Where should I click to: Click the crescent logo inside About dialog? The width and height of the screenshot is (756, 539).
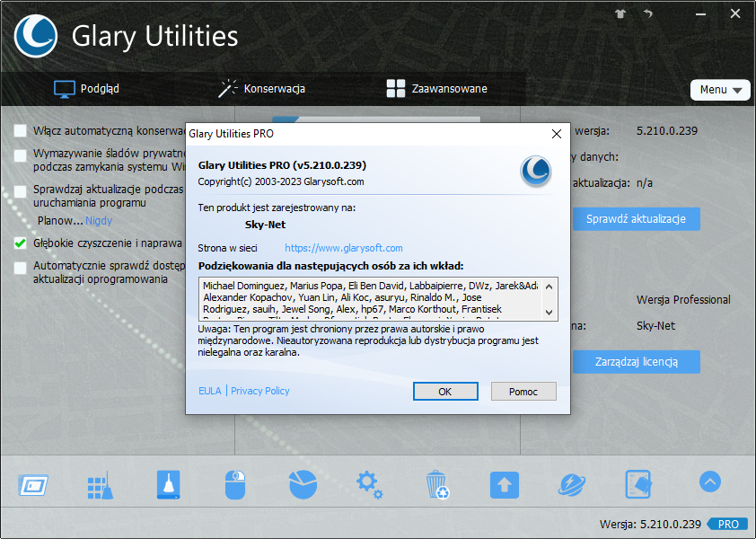pyautogui.click(x=536, y=171)
